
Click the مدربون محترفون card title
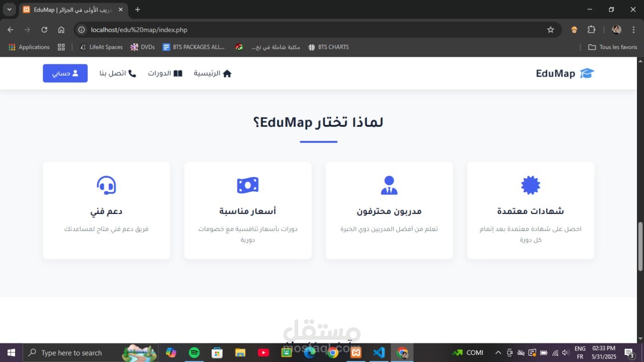[x=389, y=211]
